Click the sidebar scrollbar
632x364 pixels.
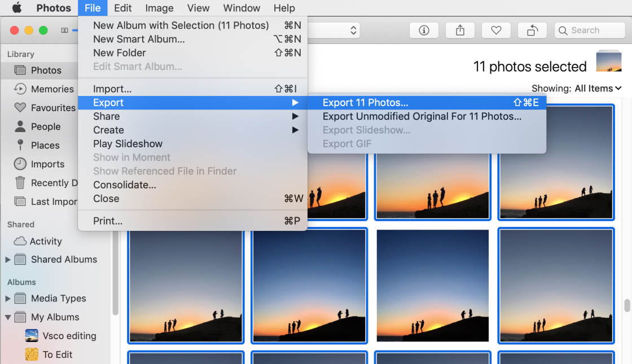[x=115, y=274]
